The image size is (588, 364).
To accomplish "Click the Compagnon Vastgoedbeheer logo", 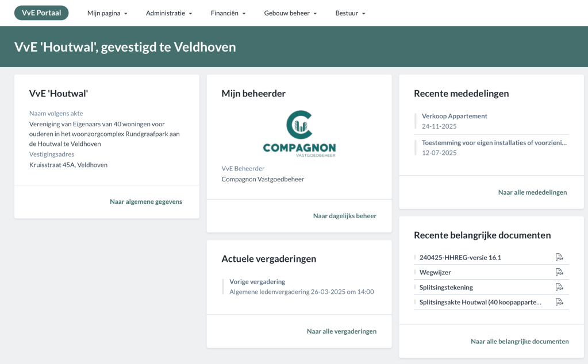I will click(x=299, y=134).
